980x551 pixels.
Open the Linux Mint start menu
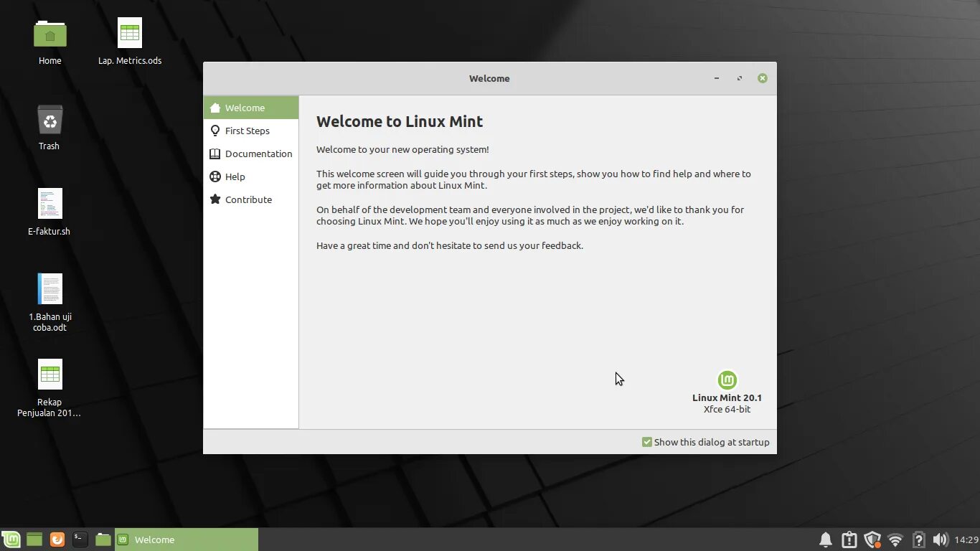(11, 540)
